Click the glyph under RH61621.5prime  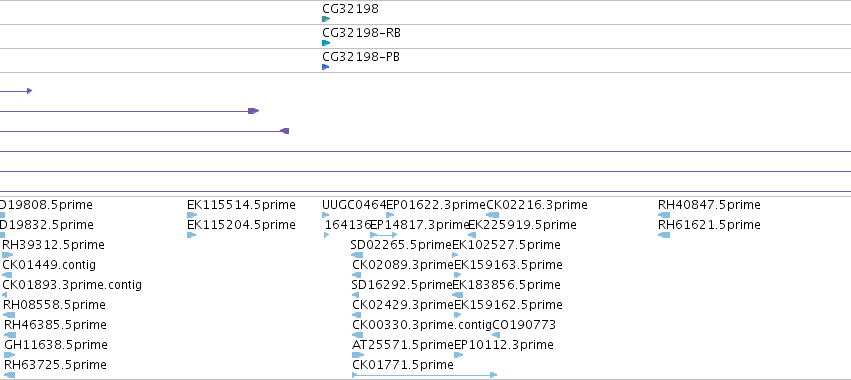point(664,235)
